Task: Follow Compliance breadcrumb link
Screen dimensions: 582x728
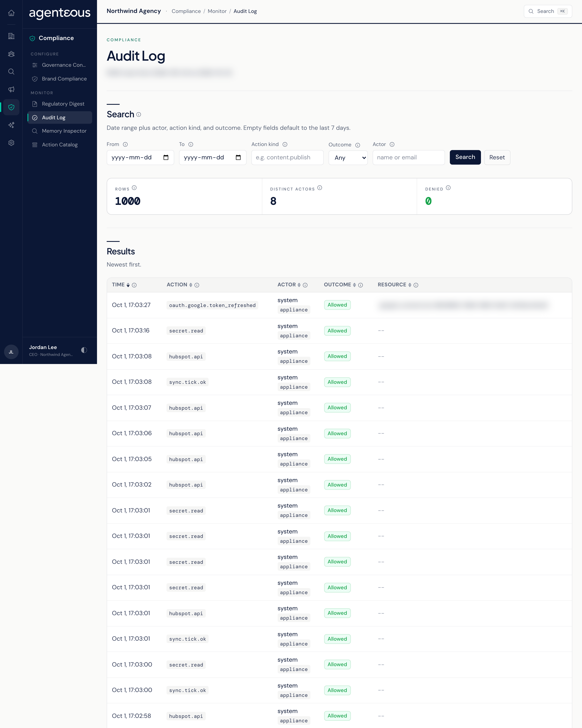Action: click(186, 11)
